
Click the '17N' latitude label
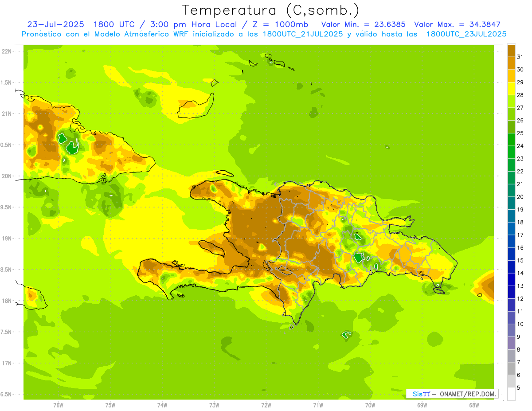[6, 363]
